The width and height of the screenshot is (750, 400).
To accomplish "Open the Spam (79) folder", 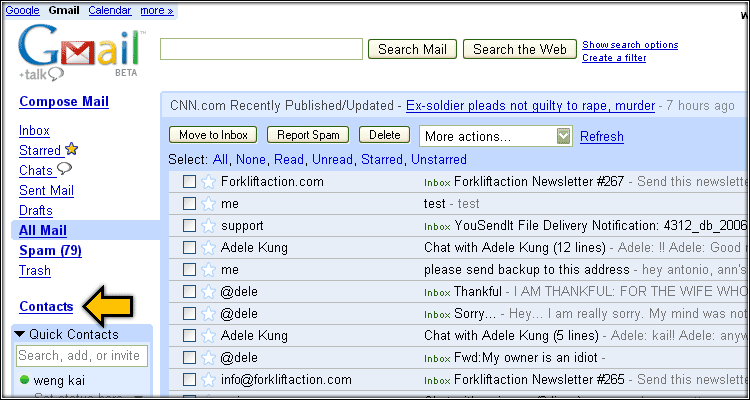I will point(50,251).
